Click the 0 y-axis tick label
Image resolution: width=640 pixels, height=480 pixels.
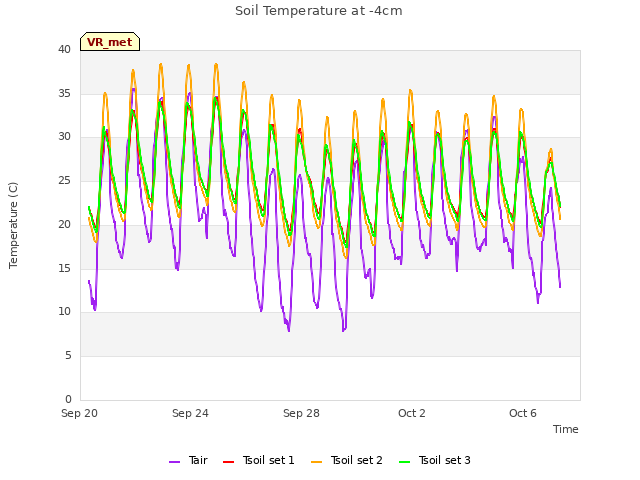(x=68, y=399)
